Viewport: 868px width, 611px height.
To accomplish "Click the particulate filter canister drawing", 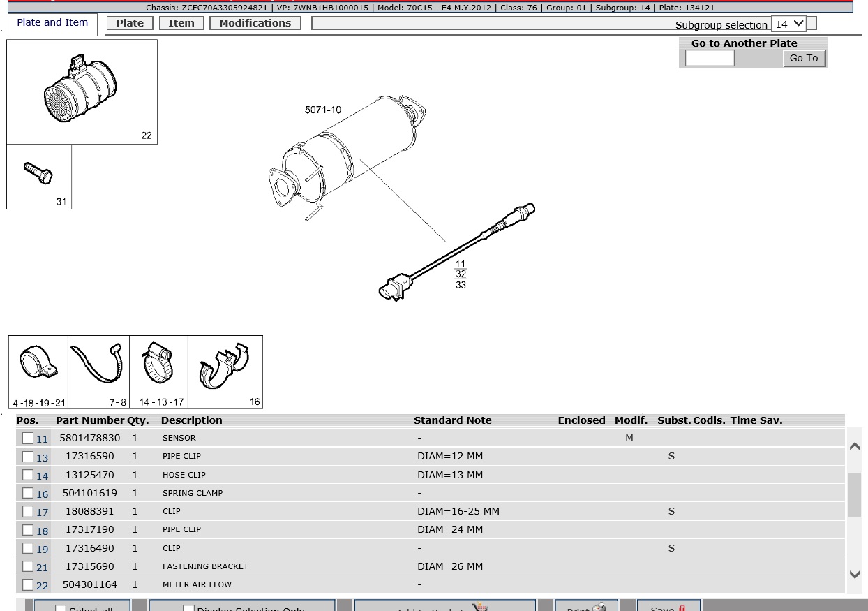I will coord(347,158).
